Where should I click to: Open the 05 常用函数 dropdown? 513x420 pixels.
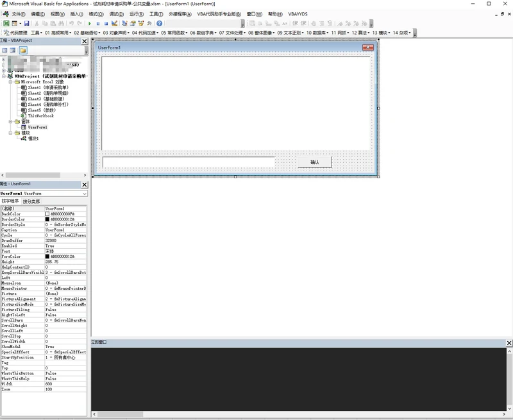[174, 33]
